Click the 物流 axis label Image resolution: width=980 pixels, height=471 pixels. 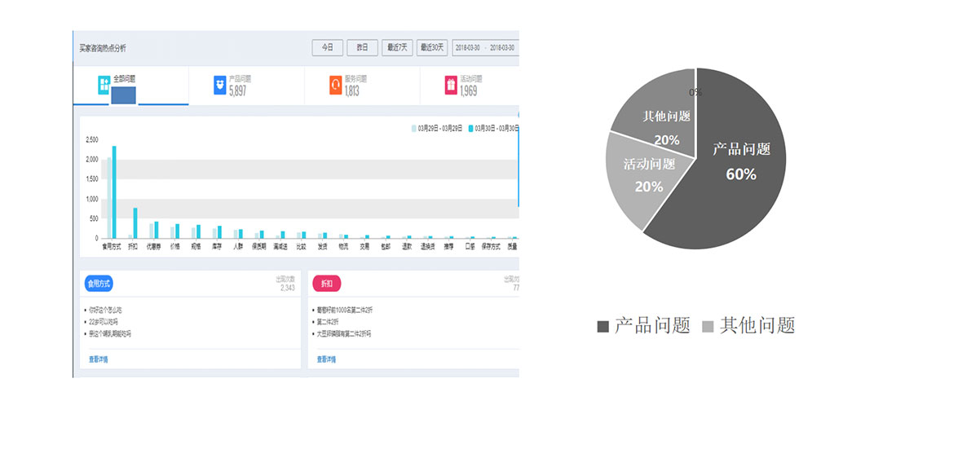[x=343, y=245]
